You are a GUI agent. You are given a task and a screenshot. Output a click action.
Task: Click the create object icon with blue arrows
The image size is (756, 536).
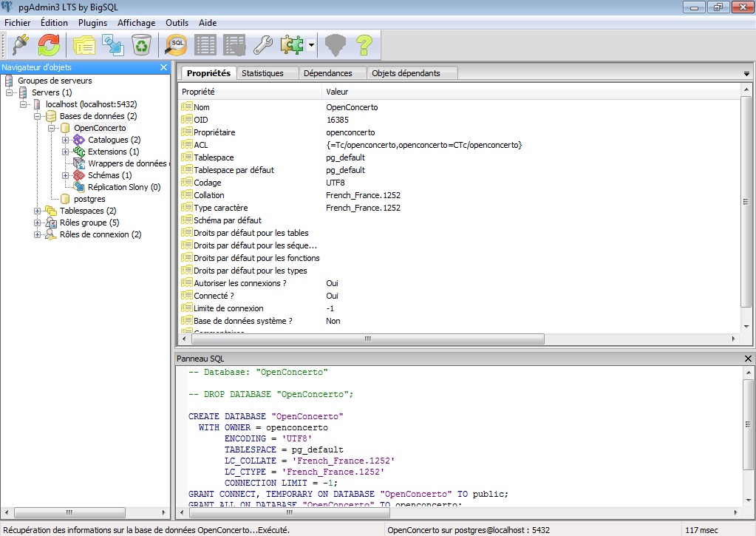coord(113,46)
